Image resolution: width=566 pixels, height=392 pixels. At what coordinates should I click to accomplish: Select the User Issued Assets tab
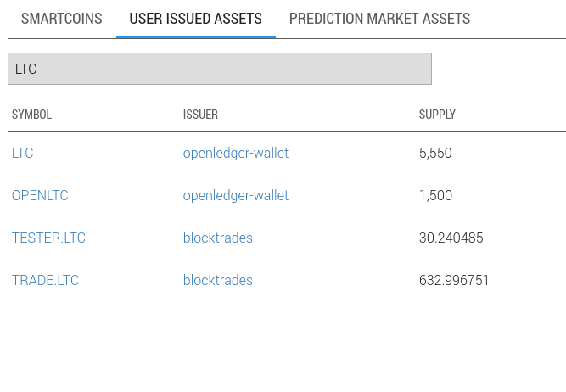(195, 19)
